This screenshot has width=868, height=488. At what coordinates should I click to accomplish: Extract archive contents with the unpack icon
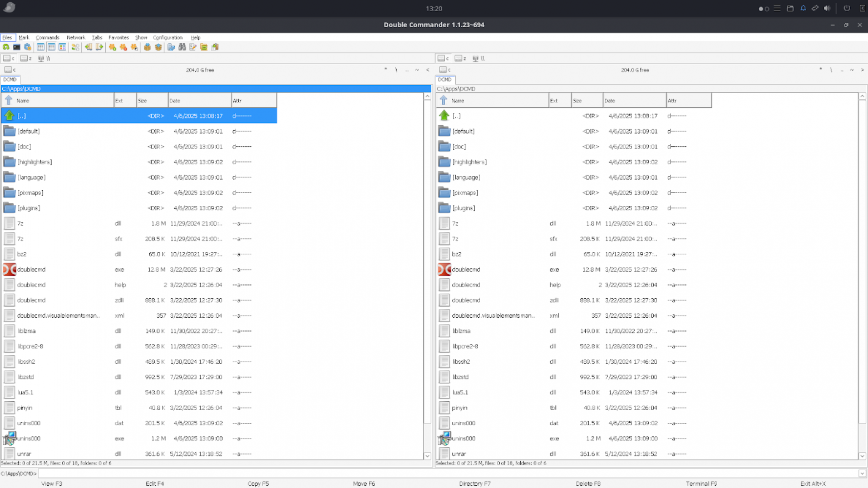coord(158,47)
